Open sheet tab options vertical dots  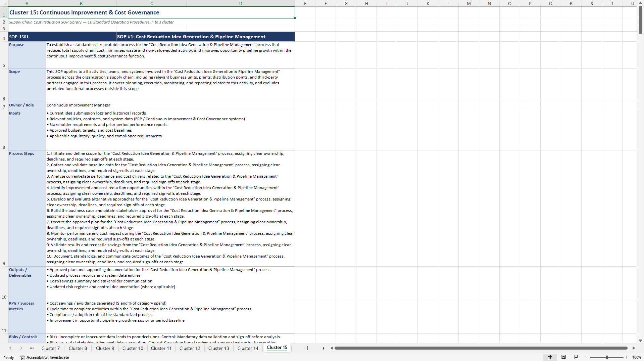(x=324, y=349)
